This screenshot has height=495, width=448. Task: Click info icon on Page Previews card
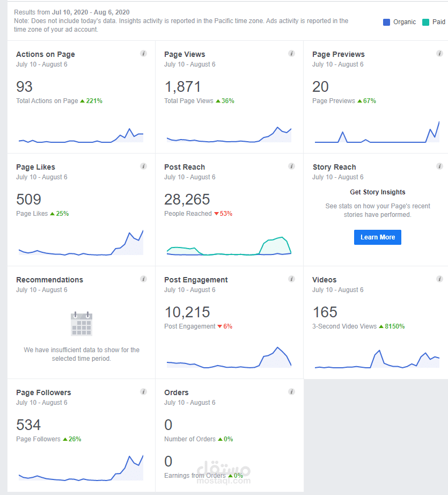[x=439, y=53]
